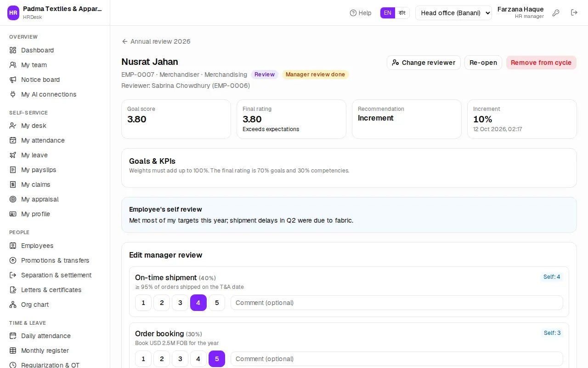Viewport: 588px width, 368px height.
Task: Open the Help link
Action: click(361, 13)
